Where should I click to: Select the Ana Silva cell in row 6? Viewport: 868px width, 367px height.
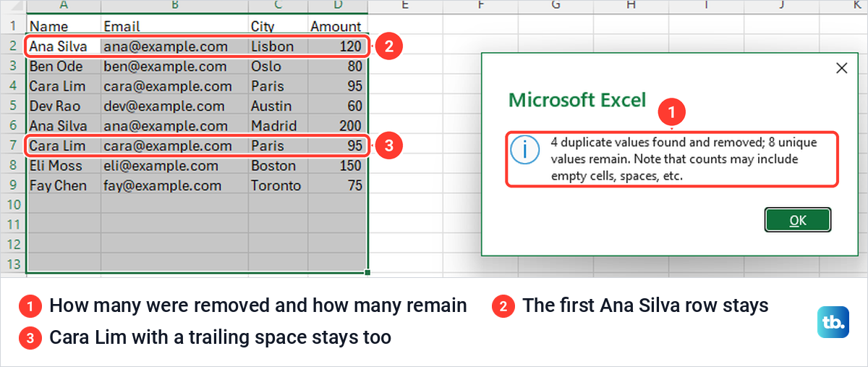[64, 126]
